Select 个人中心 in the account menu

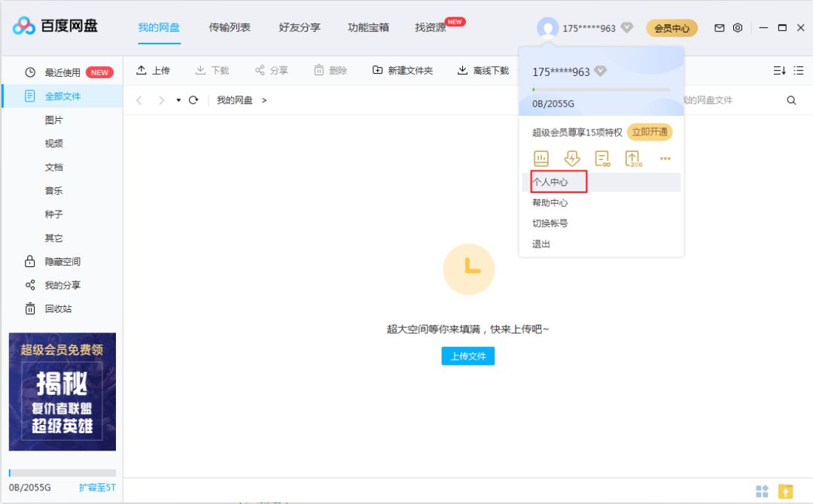550,182
